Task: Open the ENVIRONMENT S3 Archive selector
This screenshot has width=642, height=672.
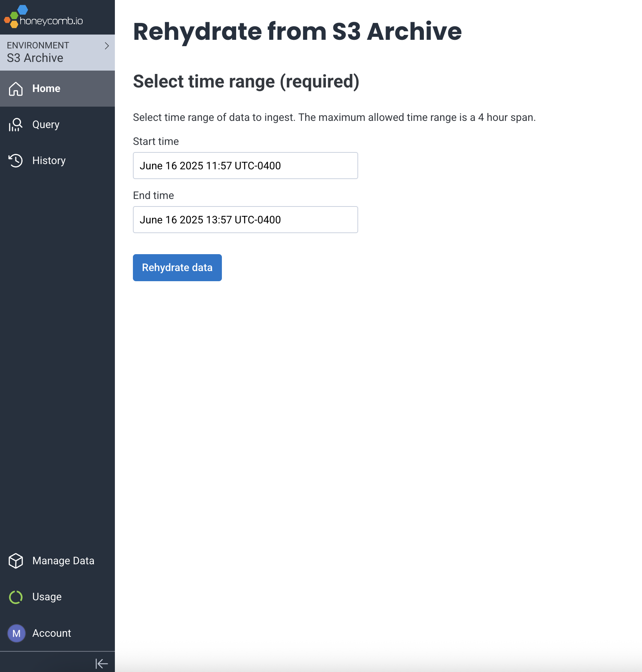Action: [57, 53]
